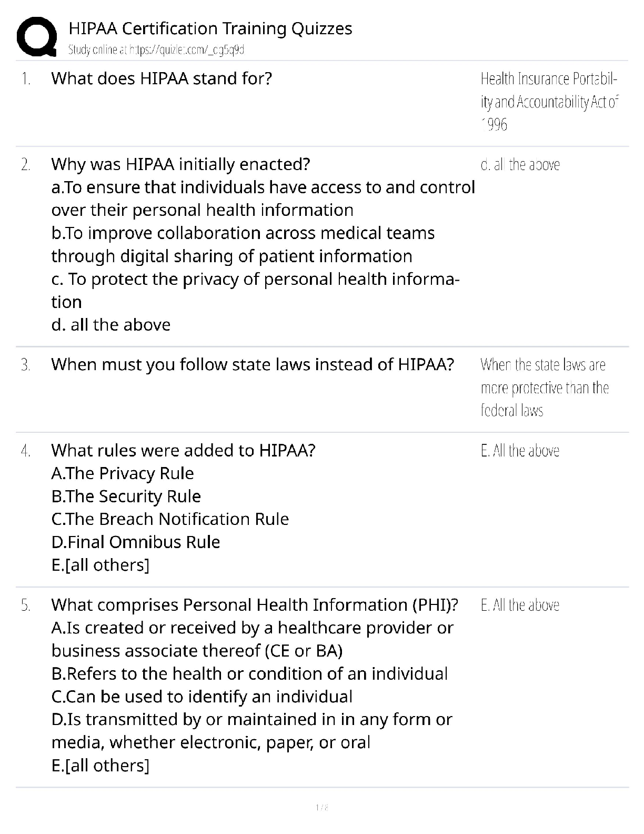Click 'What rules were added to HIPAA?'
644x834 pixels.
[183, 451]
